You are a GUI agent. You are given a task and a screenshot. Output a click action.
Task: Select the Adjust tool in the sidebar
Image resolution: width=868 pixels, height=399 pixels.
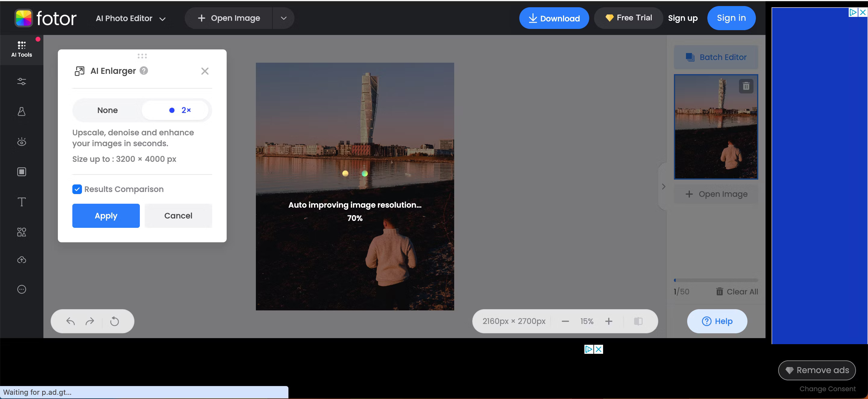[x=22, y=81]
